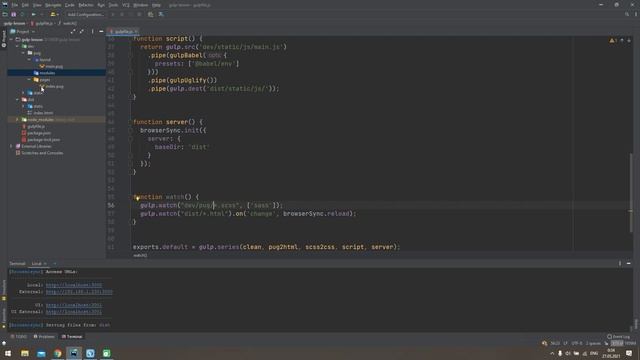
Task: Open the Edit menu
Action: click(25, 5)
